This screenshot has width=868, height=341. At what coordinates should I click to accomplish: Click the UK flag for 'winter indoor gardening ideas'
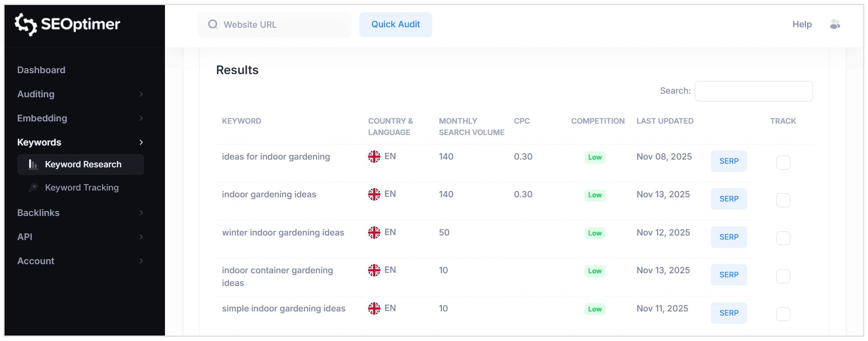click(374, 232)
